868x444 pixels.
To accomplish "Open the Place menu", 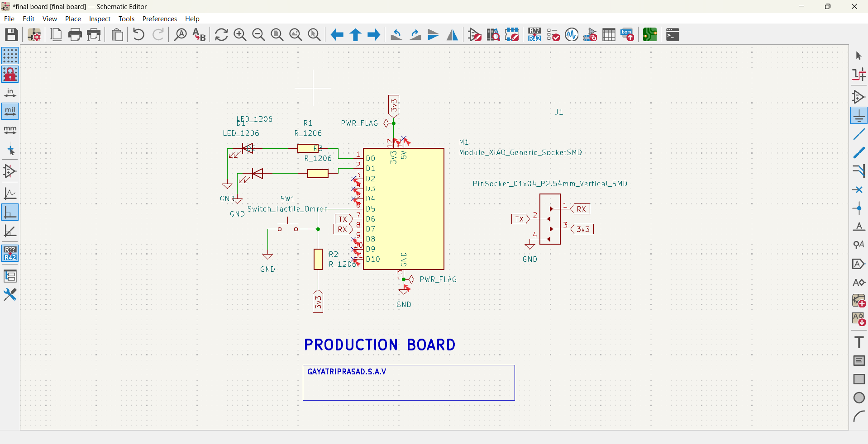I will point(73,19).
